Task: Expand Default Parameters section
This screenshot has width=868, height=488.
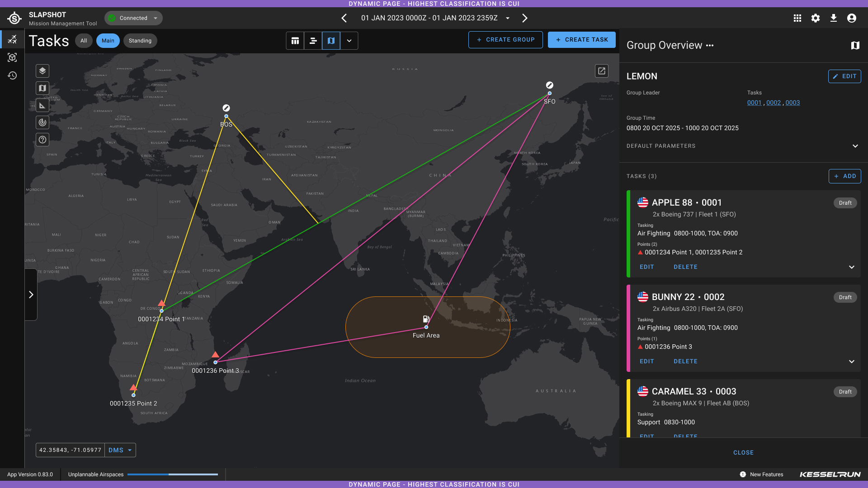Action: (855, 146)
